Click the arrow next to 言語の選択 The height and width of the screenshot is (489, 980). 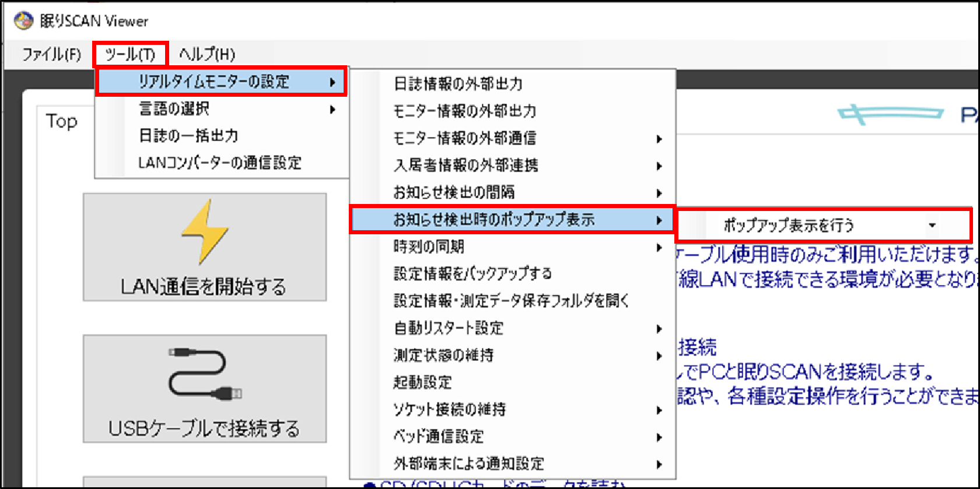[x=332, y=110]
